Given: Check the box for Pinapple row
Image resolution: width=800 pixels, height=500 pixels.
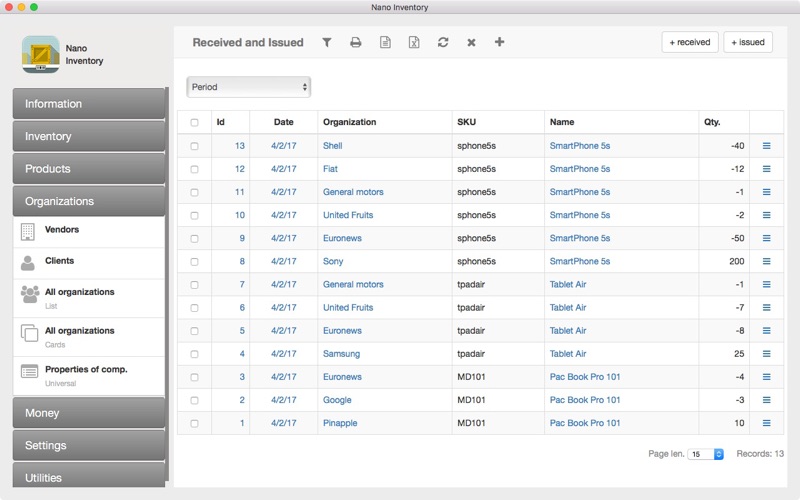Looking at the screenshot, I should (194, 423).
